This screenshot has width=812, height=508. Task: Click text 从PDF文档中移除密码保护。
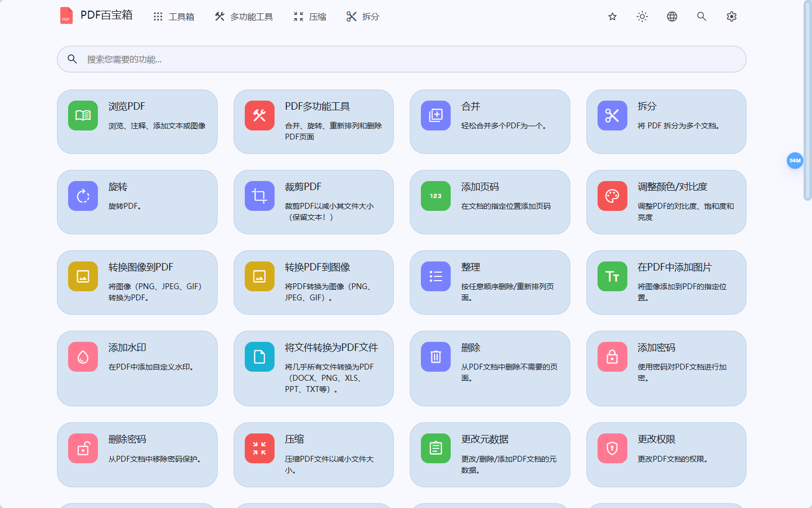point(155,459)
